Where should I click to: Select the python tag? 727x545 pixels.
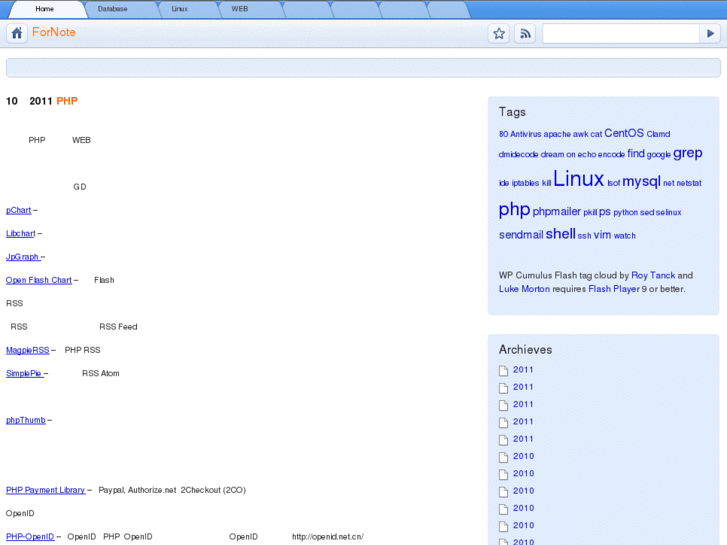(x=625, y=212)
